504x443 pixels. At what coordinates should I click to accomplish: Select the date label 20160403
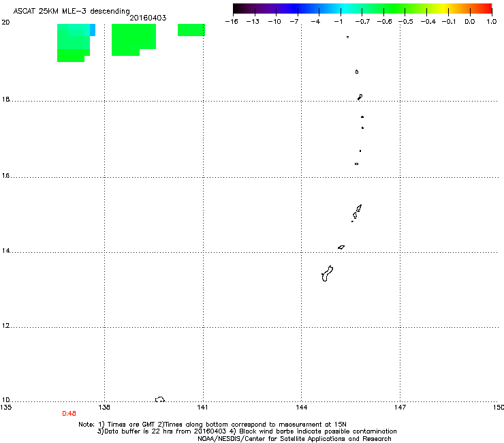point(148,18)
